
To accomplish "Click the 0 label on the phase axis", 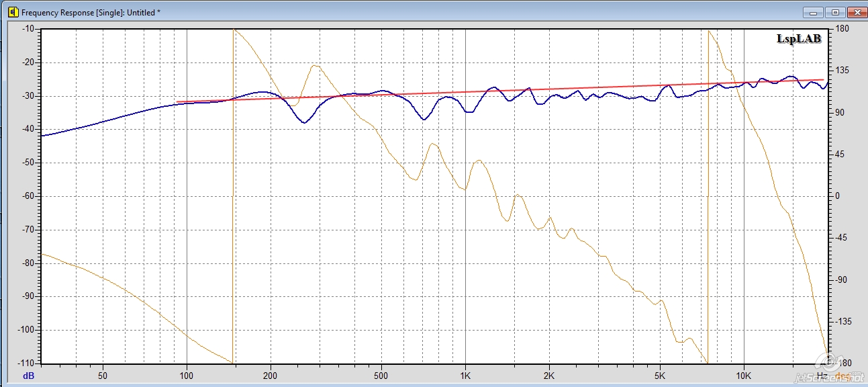I will [x=838, y=196].
